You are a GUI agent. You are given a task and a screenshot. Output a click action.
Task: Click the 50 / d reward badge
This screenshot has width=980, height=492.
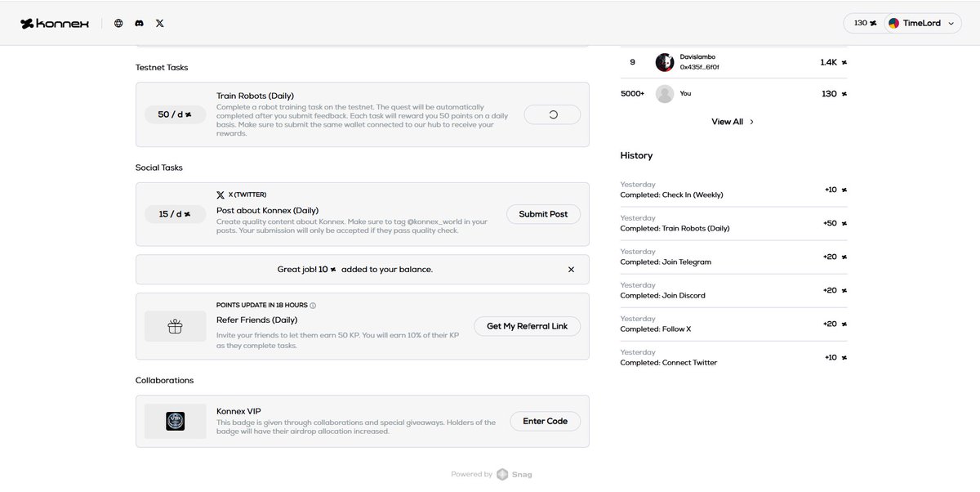175,114
